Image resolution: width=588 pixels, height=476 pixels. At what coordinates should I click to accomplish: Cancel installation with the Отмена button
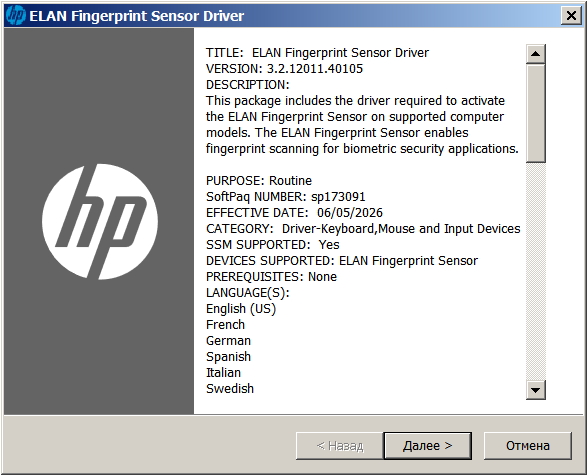pos(528,446)
